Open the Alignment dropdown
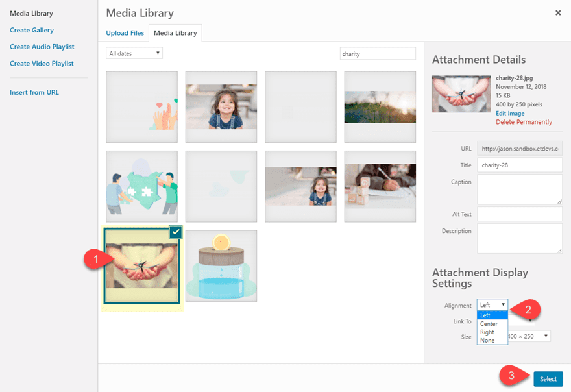571x392 pixels. coord(492,304)
